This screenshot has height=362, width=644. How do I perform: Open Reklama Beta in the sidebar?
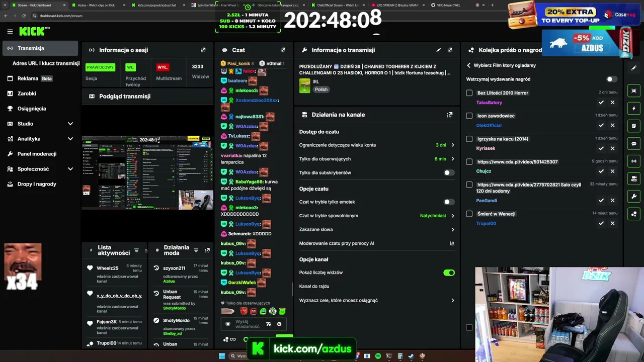(40, 78)
